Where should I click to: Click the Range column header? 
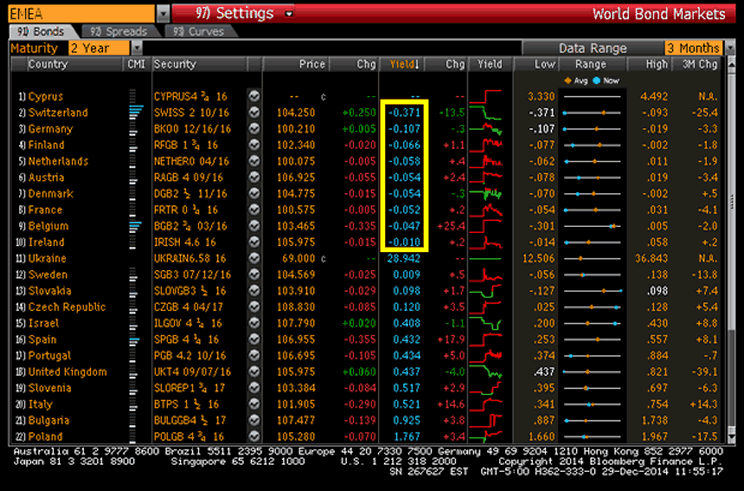coord(592,64)
